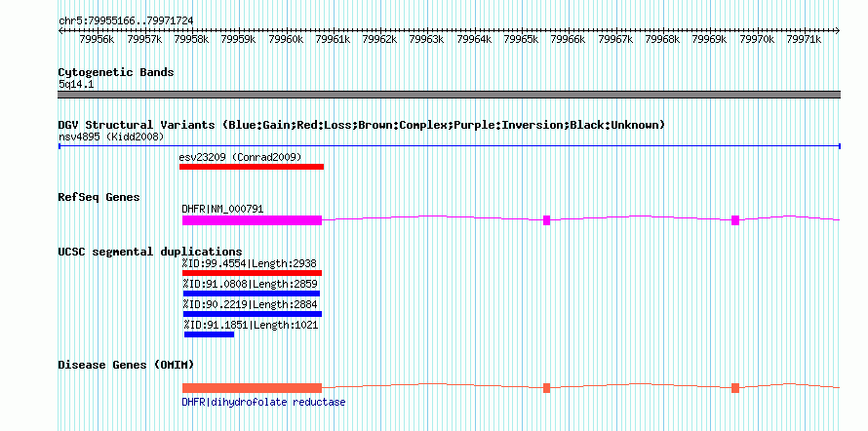Select the %ID:91.1851|Length:1021 duplication label
Viewport: 868px width, 431px height.
click(251, 325)
